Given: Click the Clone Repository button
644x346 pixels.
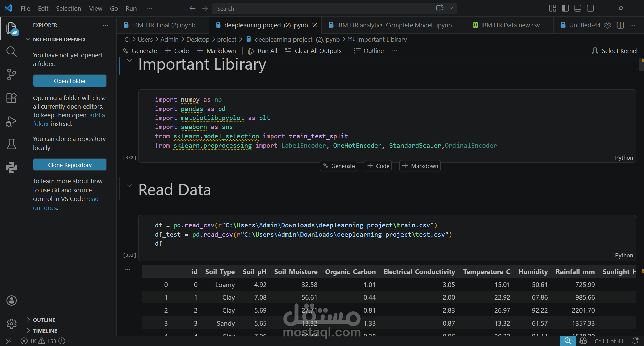Looking at the screenshot, I should click(70, 165).
